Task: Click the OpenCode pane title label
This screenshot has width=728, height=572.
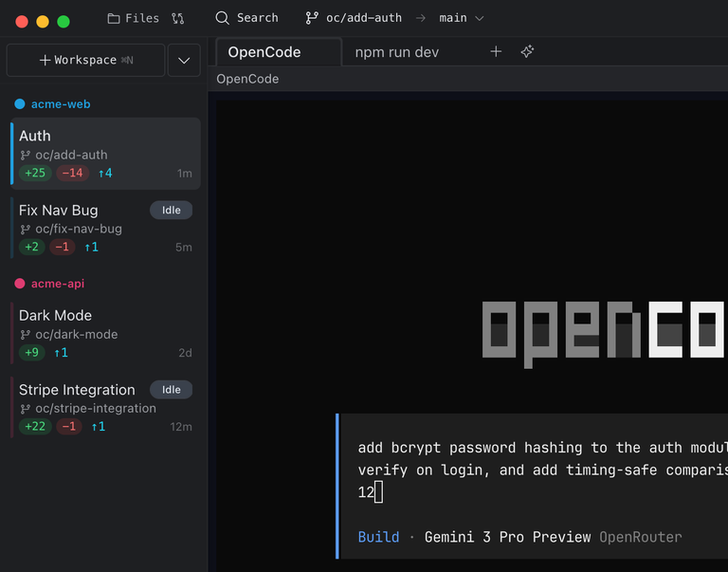Action: 247,79
